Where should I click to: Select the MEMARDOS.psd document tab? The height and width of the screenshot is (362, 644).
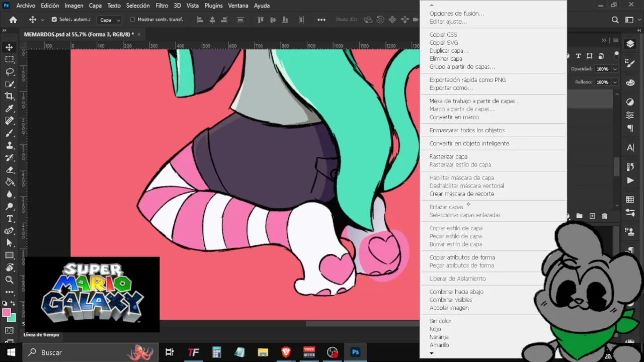[x=78, y=34]
